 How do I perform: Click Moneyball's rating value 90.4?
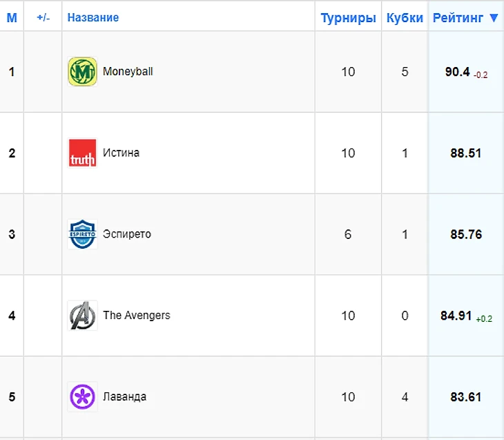click(457, 72)
